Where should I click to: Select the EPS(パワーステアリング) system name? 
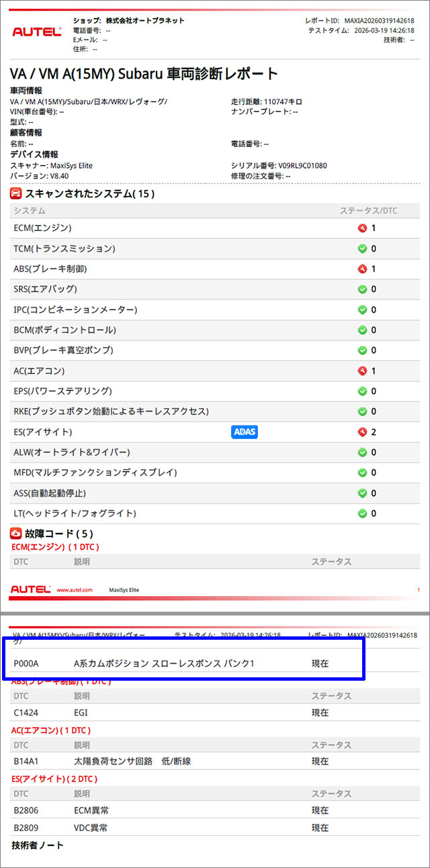click(x=62, y=391)
